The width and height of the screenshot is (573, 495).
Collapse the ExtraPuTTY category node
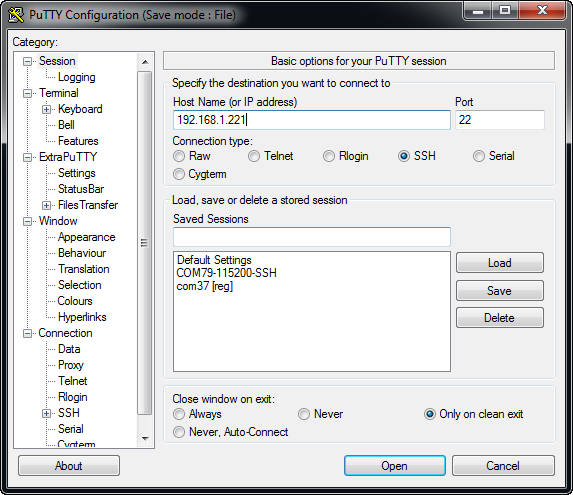coord(27,157)
